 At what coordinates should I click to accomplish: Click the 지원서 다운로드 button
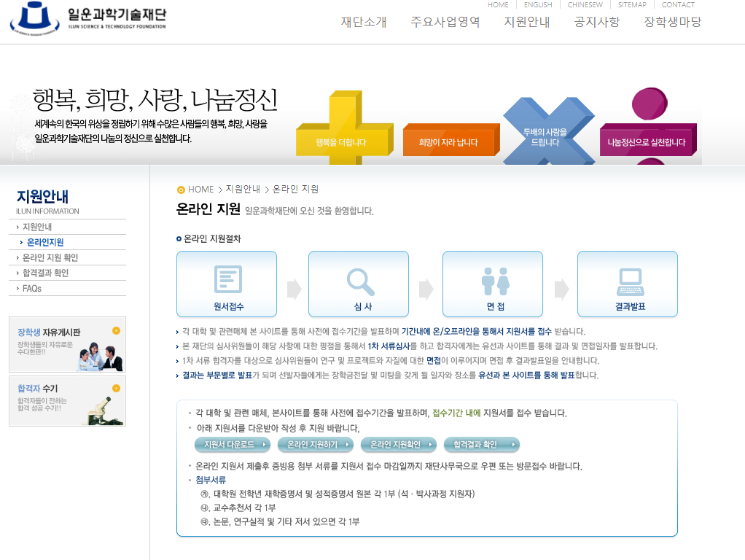pos(233,445)
